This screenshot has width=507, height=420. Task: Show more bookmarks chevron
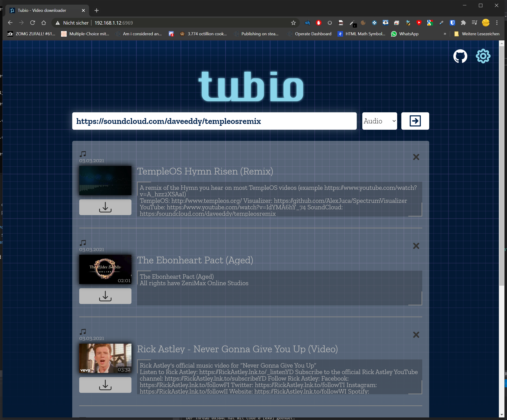445,34
